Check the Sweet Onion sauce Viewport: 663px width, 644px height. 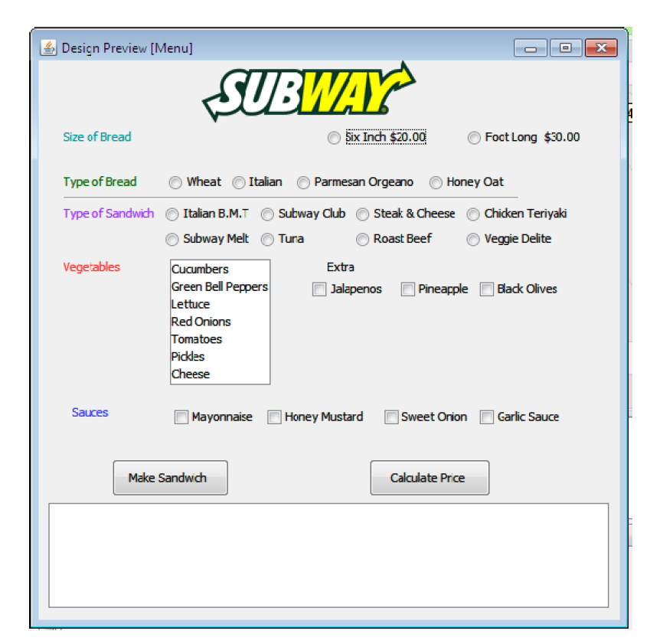click(x=391, y=417)
